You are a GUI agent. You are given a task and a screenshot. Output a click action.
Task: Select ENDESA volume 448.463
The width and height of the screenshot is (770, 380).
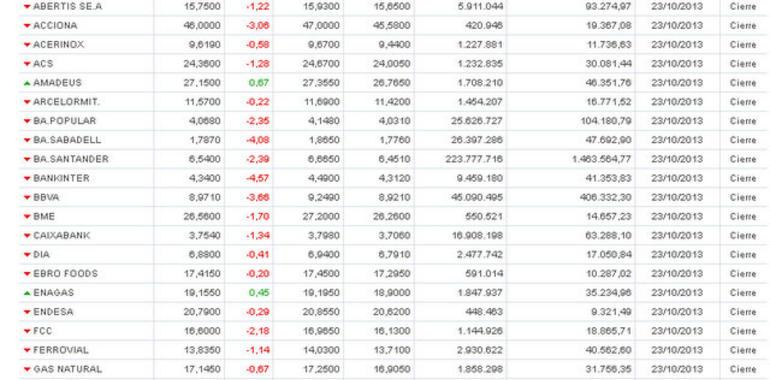pos(484,312)
